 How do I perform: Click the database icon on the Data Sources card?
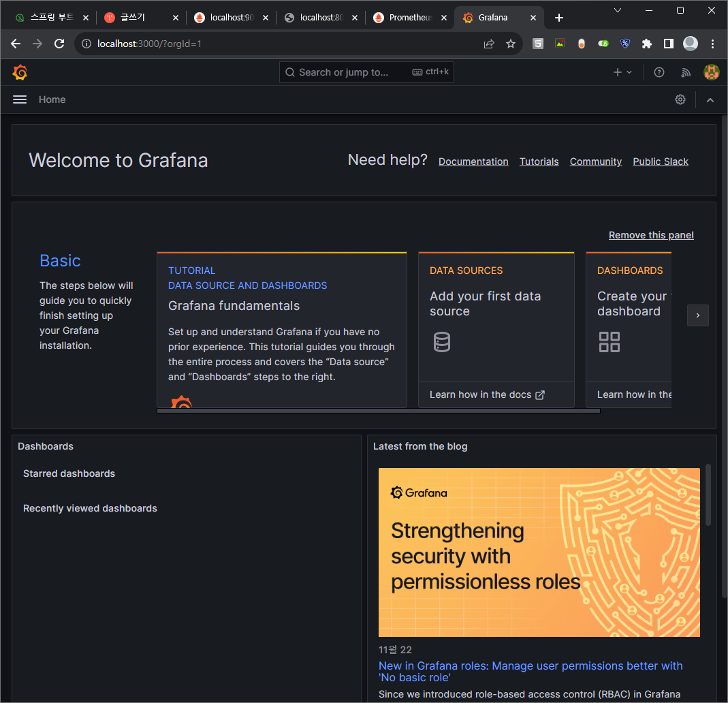coord(441,342)
